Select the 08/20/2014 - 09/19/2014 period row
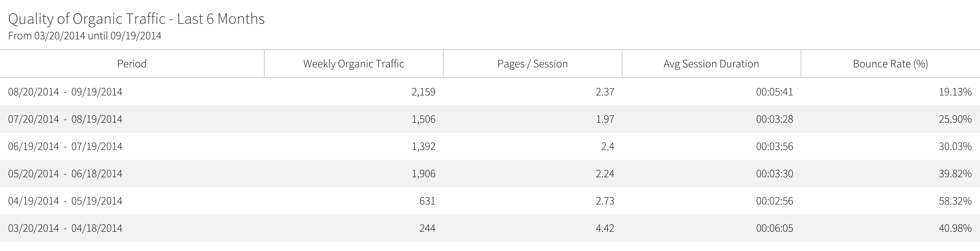980x251 pixels. pyautogui.click(x=65, y=92)
